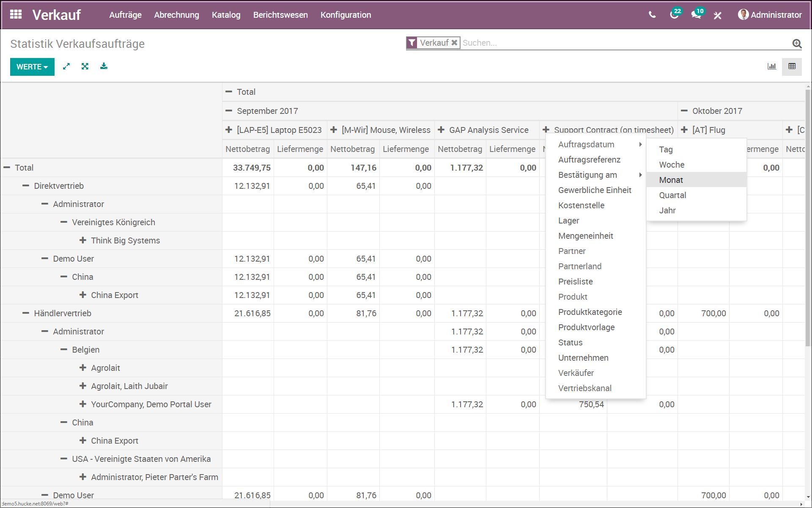
Task: Open the Berichtswesen menu
Action: (280, 15)
